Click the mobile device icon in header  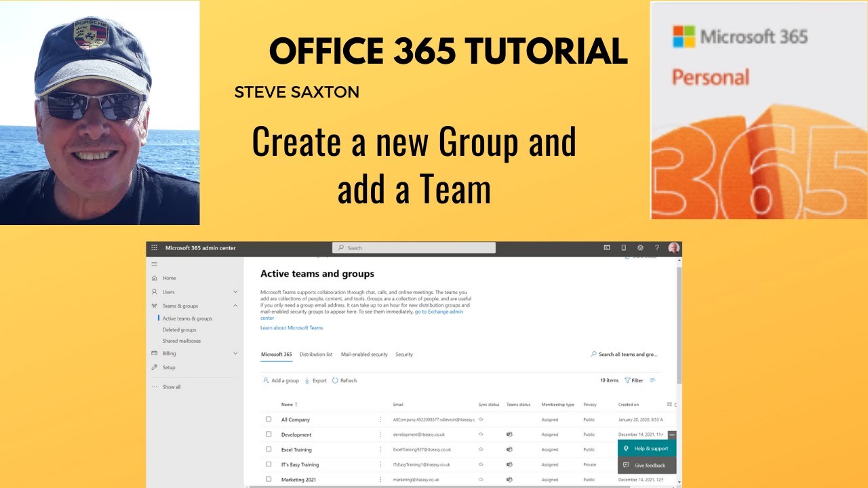coord(623,248)
